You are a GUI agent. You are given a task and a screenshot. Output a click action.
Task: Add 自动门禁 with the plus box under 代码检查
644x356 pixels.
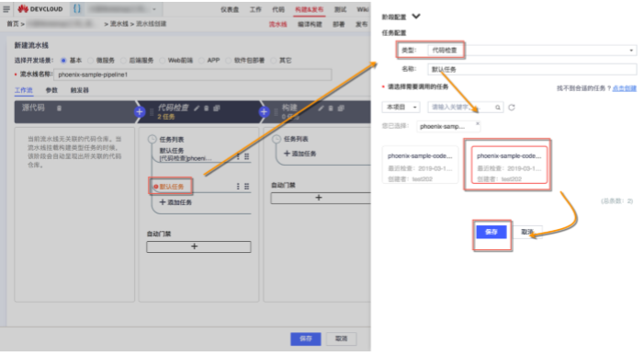point(198,247)
